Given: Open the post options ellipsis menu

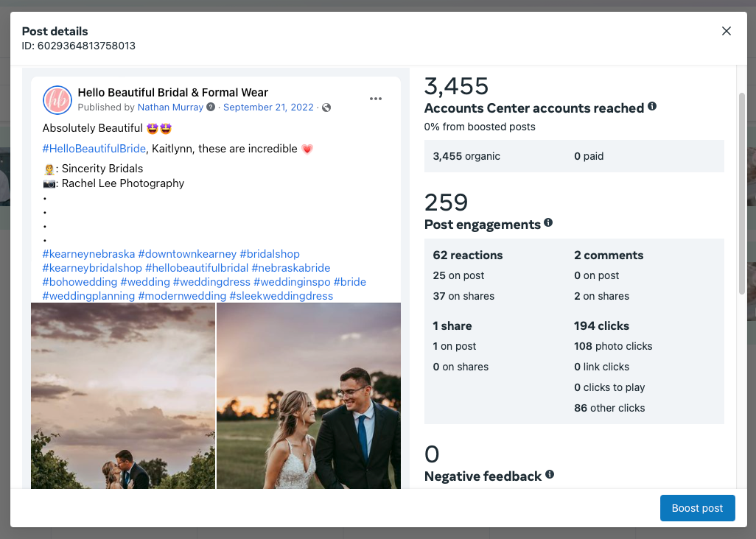Looking at the screenshot, I should point(376,99).
